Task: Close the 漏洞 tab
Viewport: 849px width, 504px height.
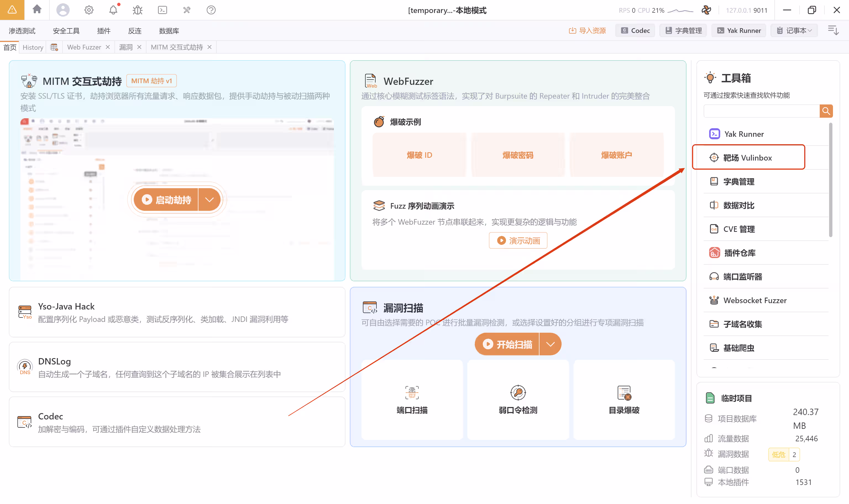Action: [x=139, y=47]
